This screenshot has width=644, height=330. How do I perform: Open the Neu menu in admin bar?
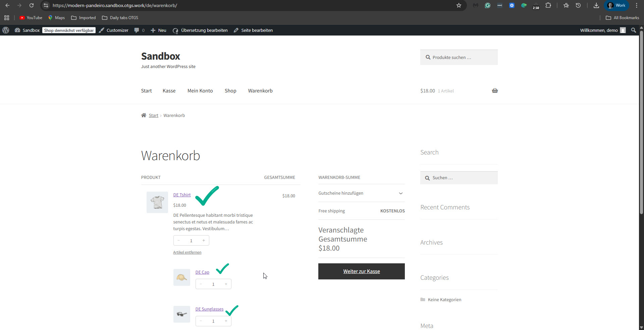159,30
